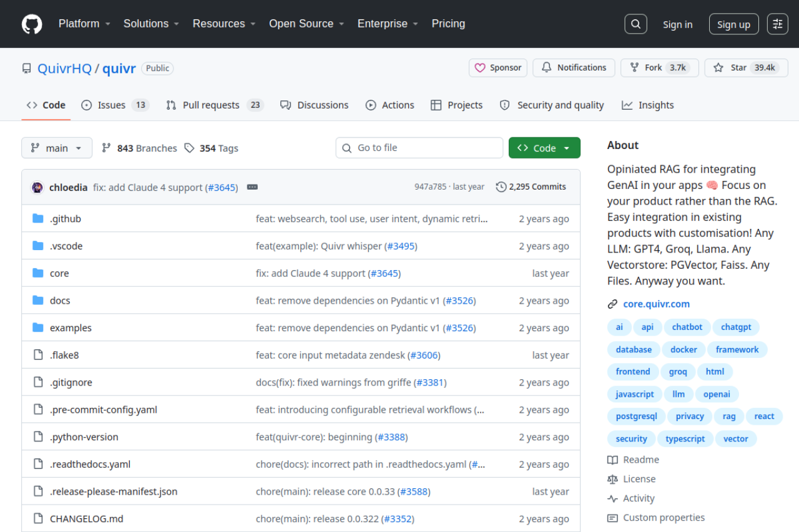Click the Notifications button
The width and height of the screenshot is (799, 532).
[574, 67]
